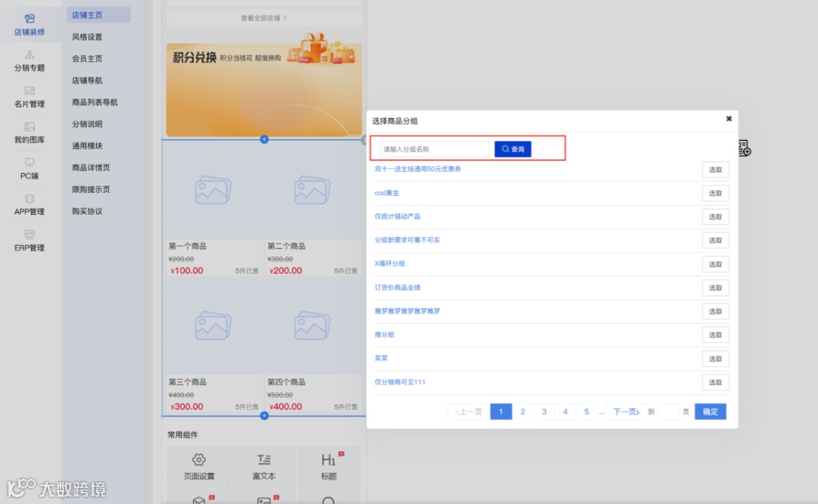Focus the jump-to-page number field

click(x=669, y=412)
